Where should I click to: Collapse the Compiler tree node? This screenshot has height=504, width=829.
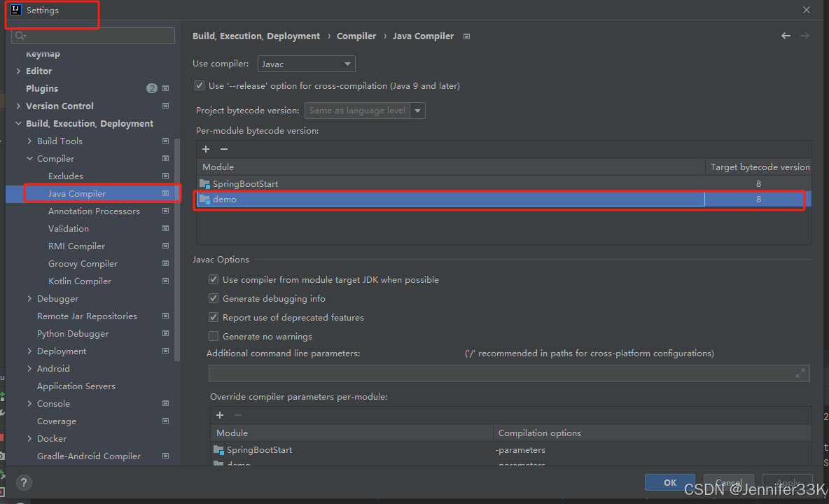[28, 158]
